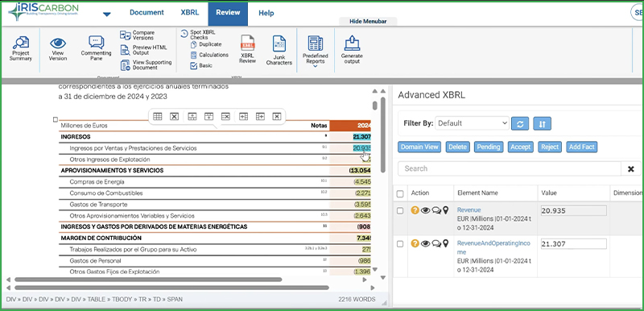644x311 pixels.
Task: Open the Revenue element link
Action: click(x=469, y=210)
